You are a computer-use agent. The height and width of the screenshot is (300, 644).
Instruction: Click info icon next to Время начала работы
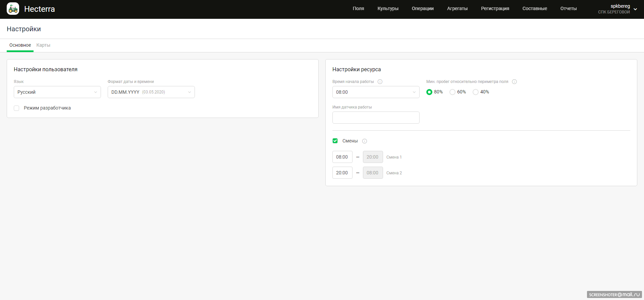(380, 82)
